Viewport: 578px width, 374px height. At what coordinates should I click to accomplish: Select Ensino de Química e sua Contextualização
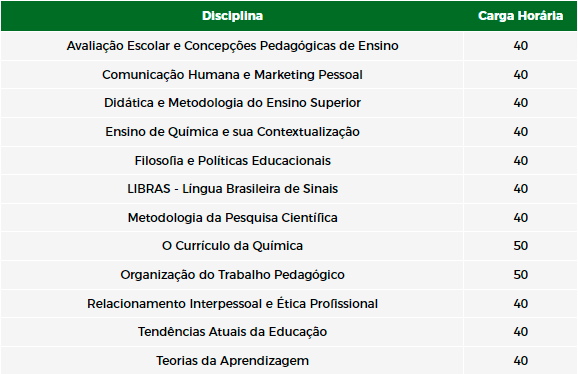coord(232,132)
